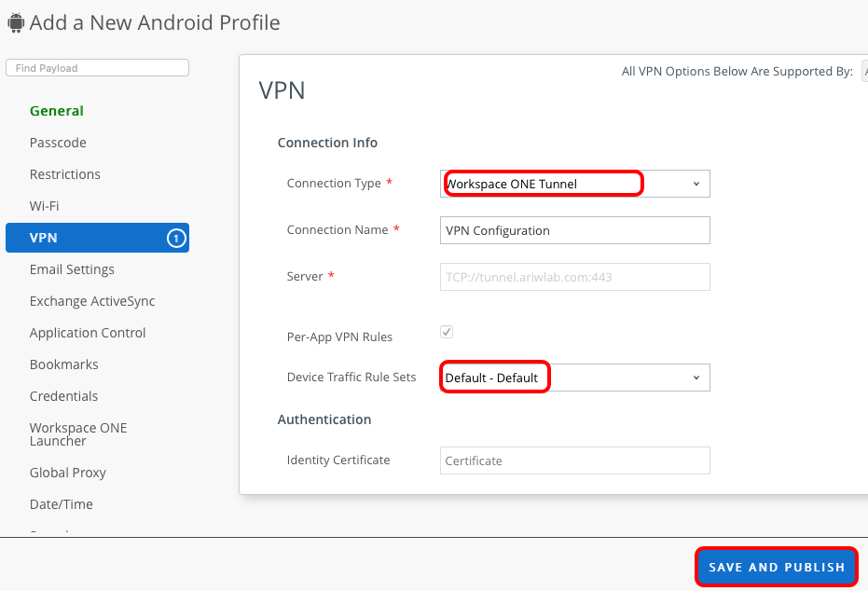Select Wi-Fi in the payload list

coord(44,206)
